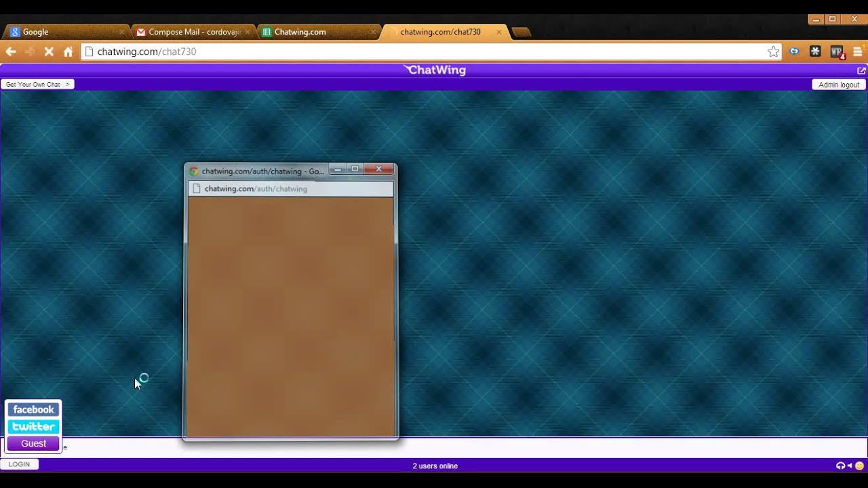Select the chatwing.com/chat730 tab

[x=446, y=32]
